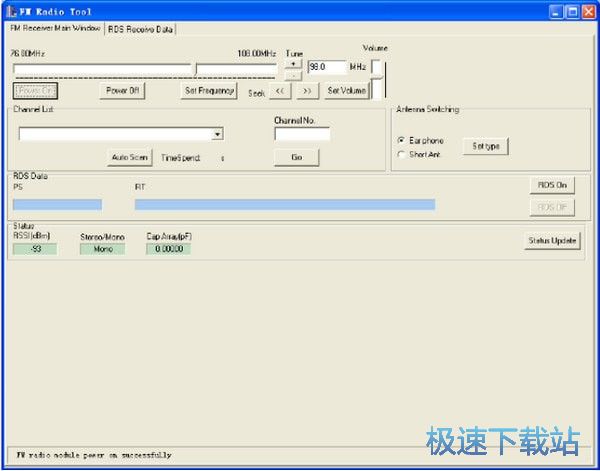Click the Set type button
600x471 pixels.
coord(486,146)
